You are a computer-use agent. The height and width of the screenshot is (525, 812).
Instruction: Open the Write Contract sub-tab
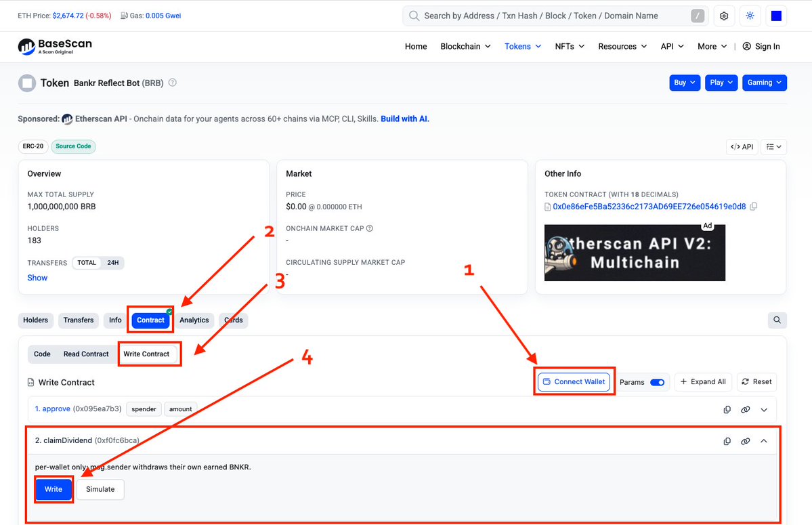(146, 354)
